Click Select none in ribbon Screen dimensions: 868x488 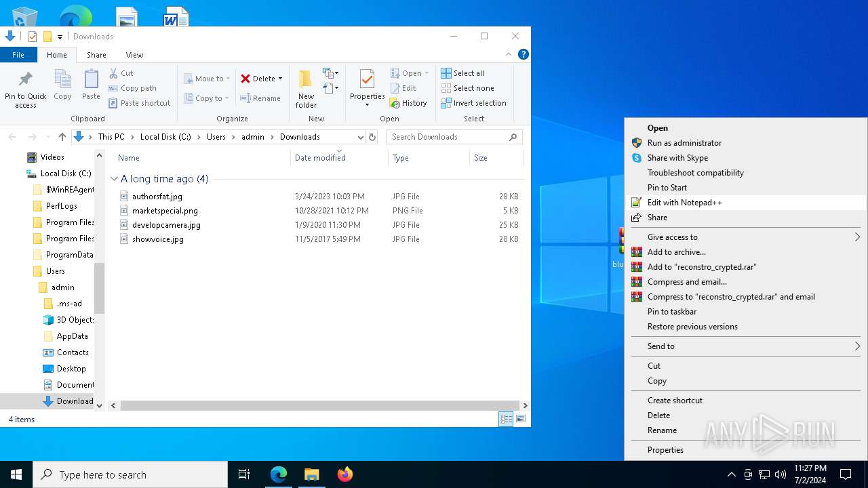[x=467, y=88]
